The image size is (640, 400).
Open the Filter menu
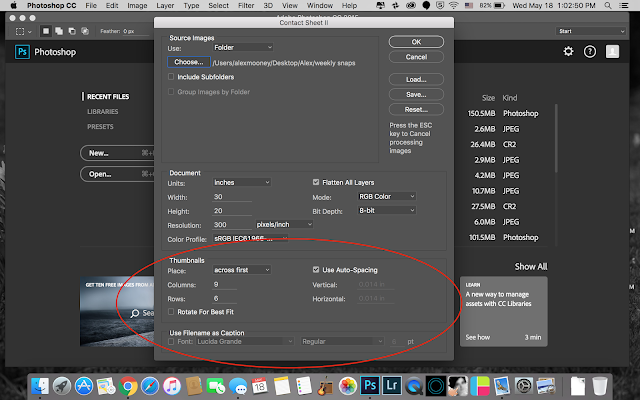(246, 5)
